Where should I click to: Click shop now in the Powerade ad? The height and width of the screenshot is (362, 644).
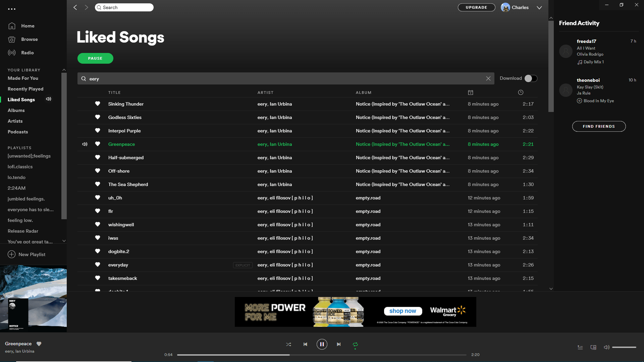(x=402, y=311)
